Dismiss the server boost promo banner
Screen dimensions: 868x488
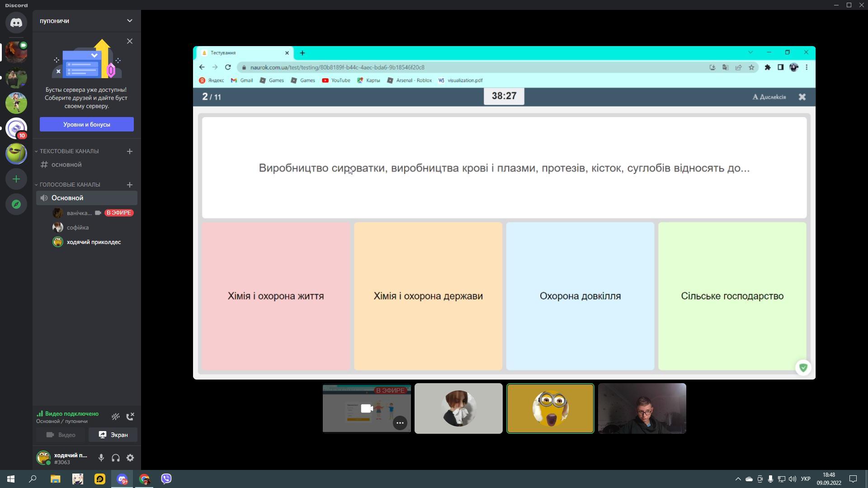coord(130,41)
